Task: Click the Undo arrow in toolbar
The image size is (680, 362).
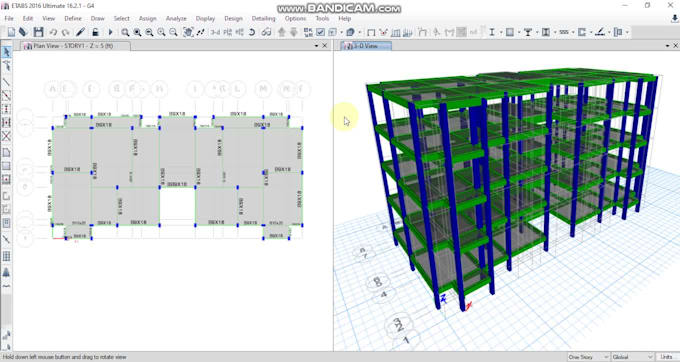Action: coord(53,32)
